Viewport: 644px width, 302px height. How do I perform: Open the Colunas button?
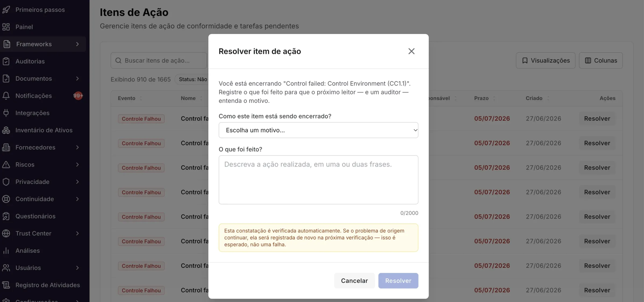601,60
